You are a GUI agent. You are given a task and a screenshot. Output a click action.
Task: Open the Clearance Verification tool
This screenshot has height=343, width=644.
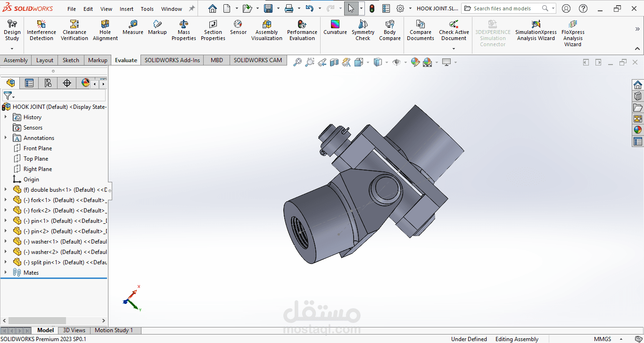tap(74, 30)
